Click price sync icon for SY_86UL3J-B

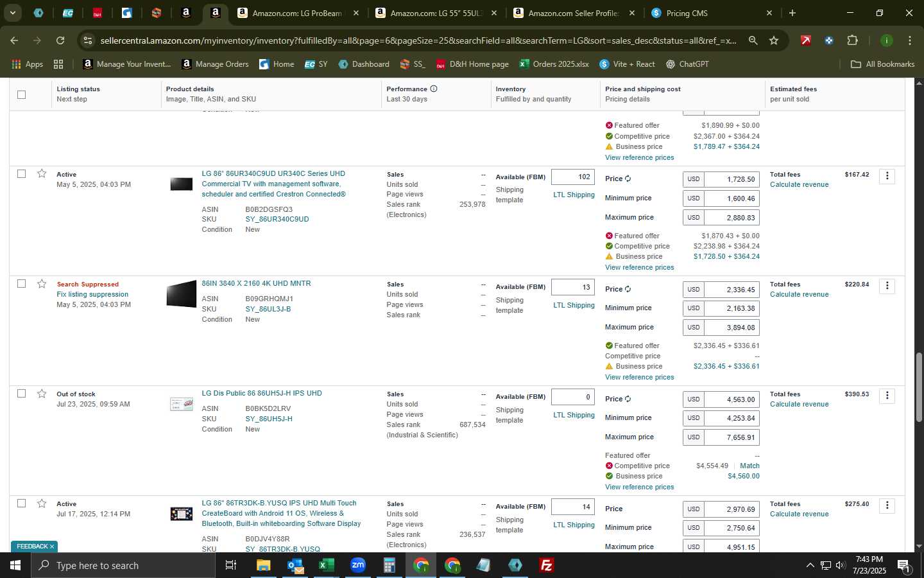628,289
